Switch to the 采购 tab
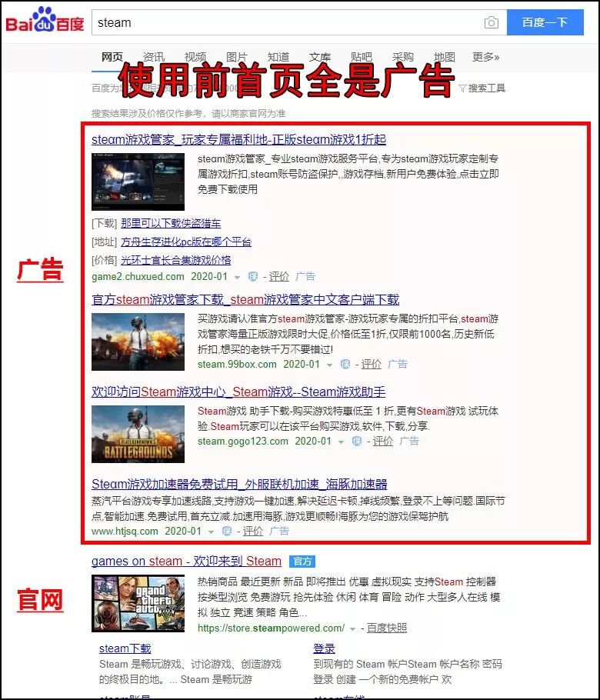Viewport: 600px width, 700px height. click(402, 57)
